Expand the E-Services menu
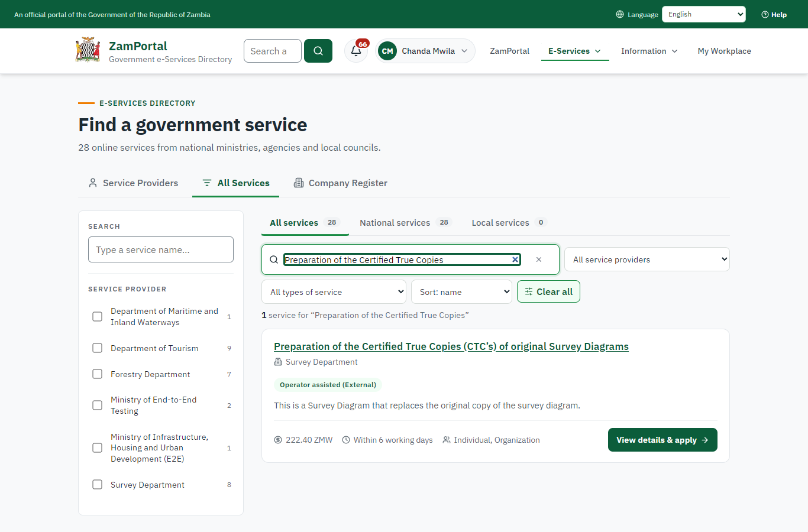This screenshot has height=532, width=808. pos(575,51)
